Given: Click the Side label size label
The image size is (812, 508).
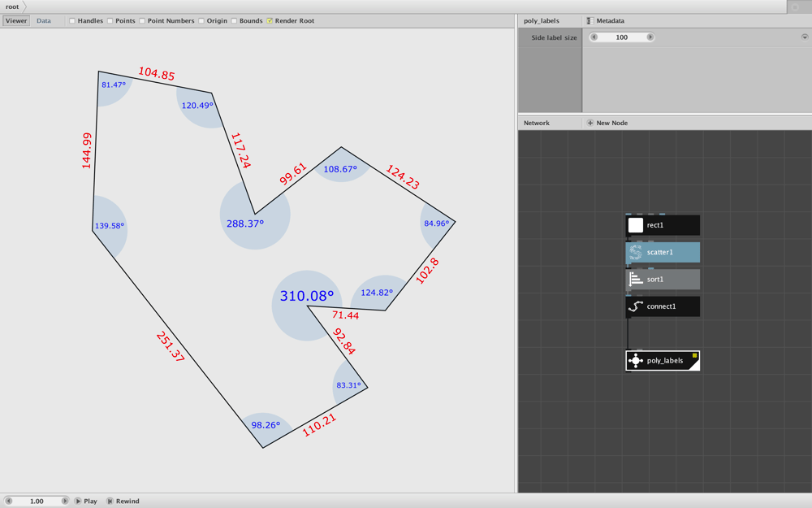Looking at the screenshot, I should [554, 37].
